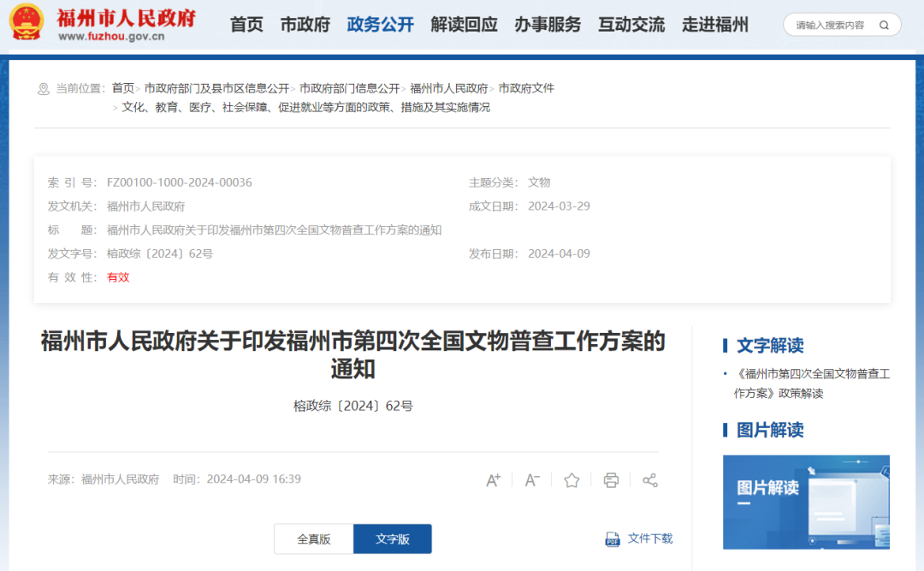Screen dimensions: 924x571
Task: Click the 文字解读 section heading
Action: click(770, 346)
